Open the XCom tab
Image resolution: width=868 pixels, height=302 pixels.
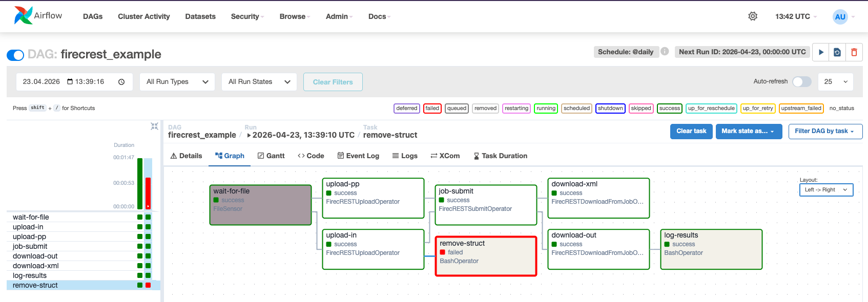tap(445, 156)
